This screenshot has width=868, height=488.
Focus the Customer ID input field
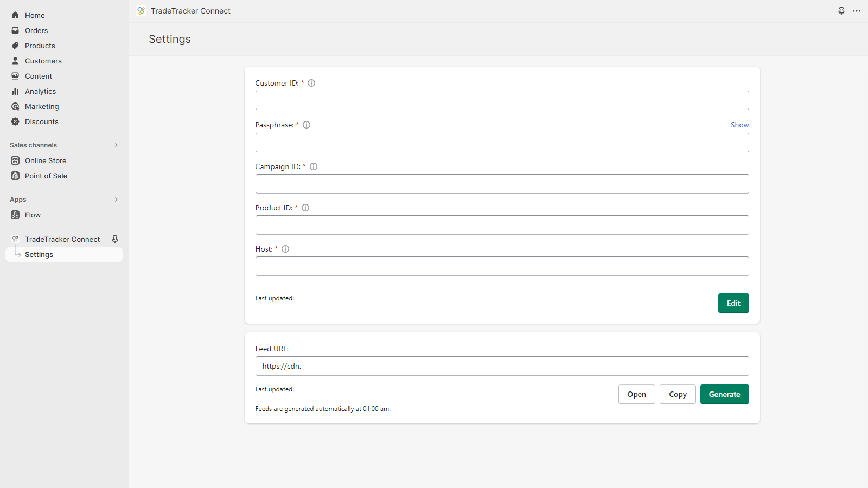click(x=502, y=100)
